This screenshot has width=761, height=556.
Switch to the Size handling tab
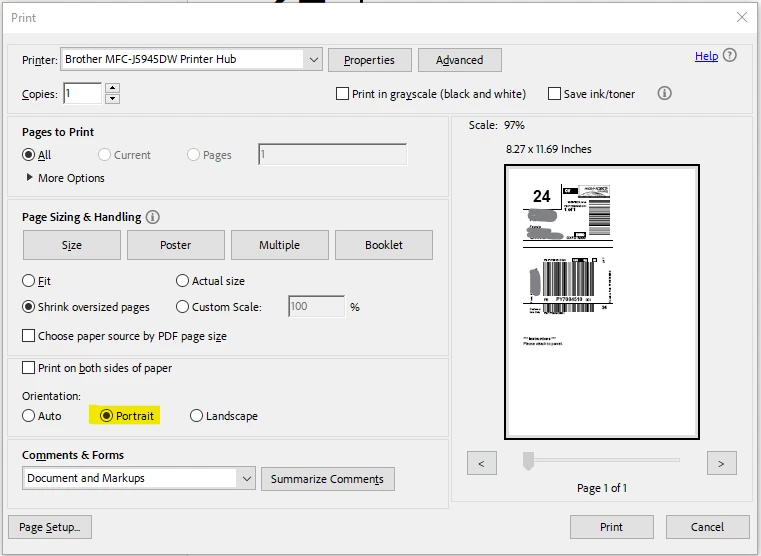(72, 245)
